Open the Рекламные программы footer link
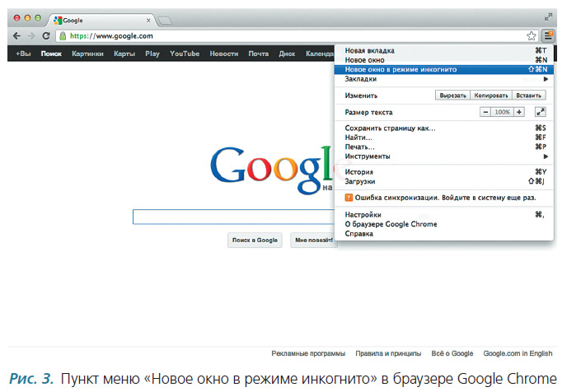Screen dimensions: 567x392 point(308,353)
